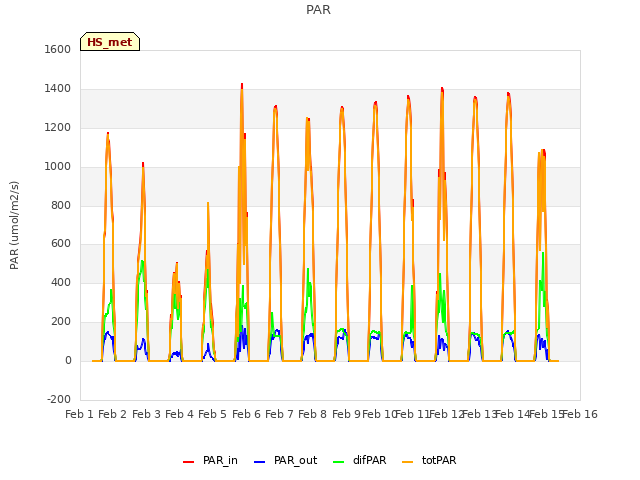Click the HS_met annotation label
The height and width of the screenshot is (480, 640).
click(x=110, y=42)
